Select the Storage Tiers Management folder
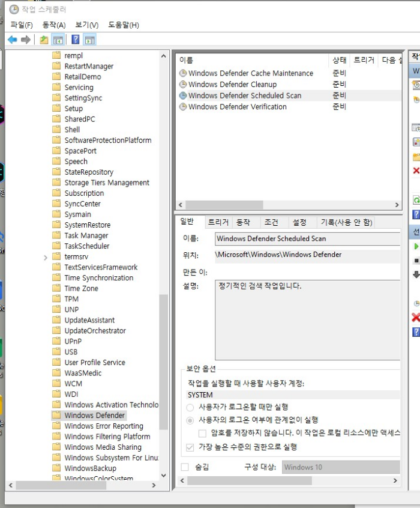 (107, 183)
